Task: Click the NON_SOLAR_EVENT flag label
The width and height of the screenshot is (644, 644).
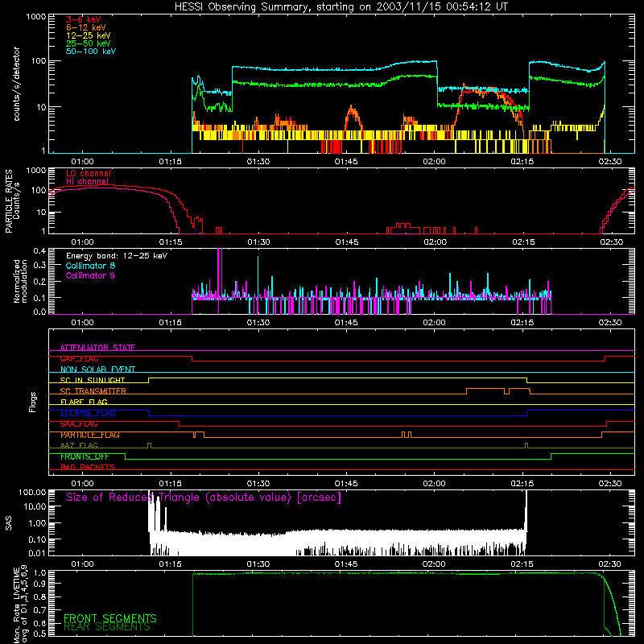Action: click(x=97, y=369)
